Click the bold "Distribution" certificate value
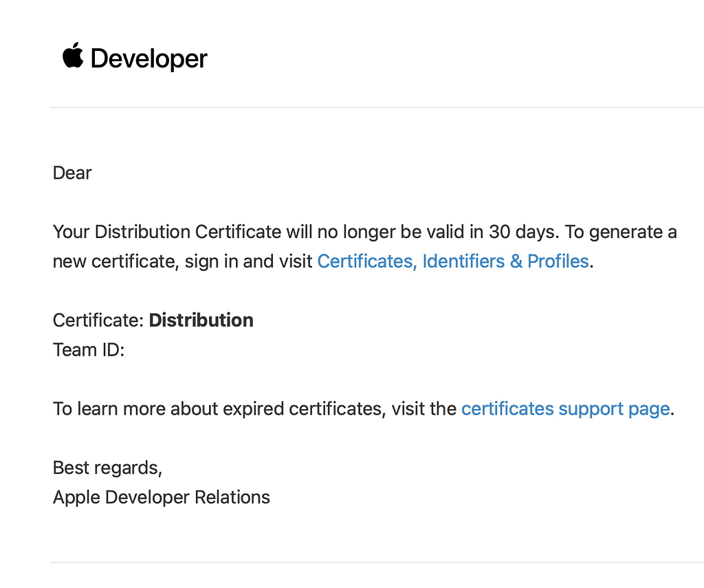The height and width of the screenshot is (588, 704). (201, 320)
